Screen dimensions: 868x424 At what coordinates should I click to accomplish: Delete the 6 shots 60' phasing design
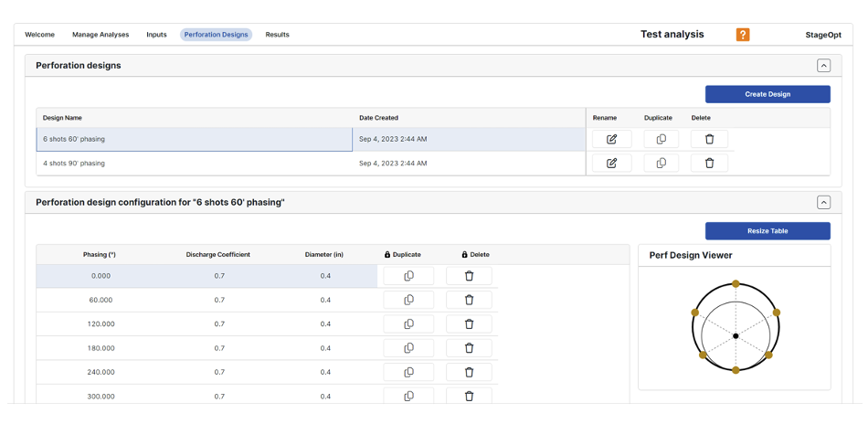pyautogui.click(x=709, y=139)
